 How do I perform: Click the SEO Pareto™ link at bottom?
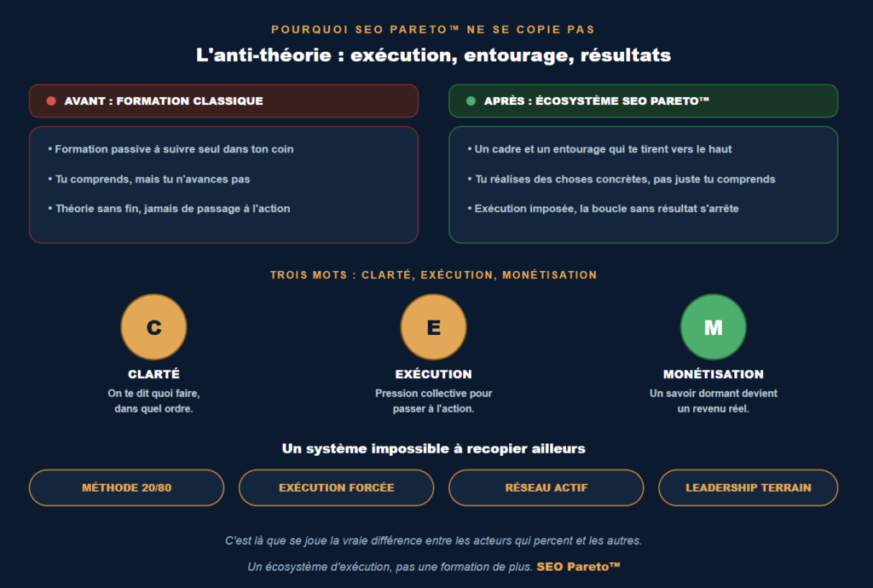point(579,567)
